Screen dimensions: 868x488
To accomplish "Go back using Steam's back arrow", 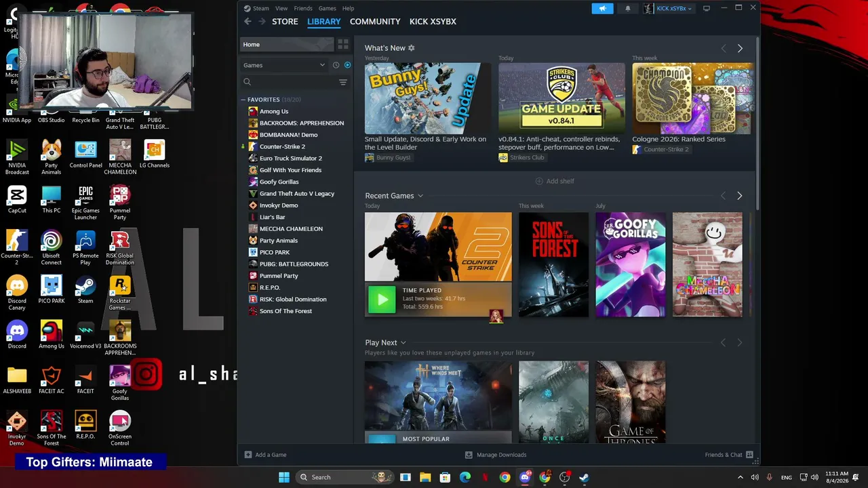I will 248,22.
